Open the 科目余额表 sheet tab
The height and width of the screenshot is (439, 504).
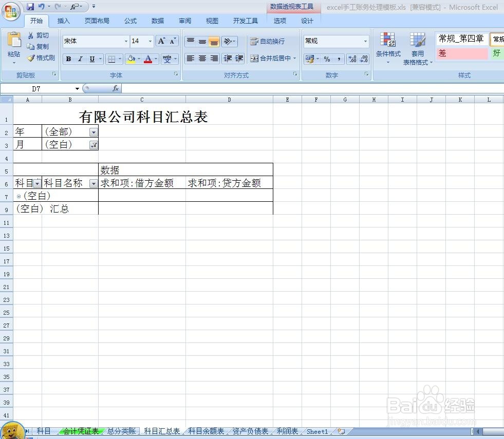click(205, 431)
